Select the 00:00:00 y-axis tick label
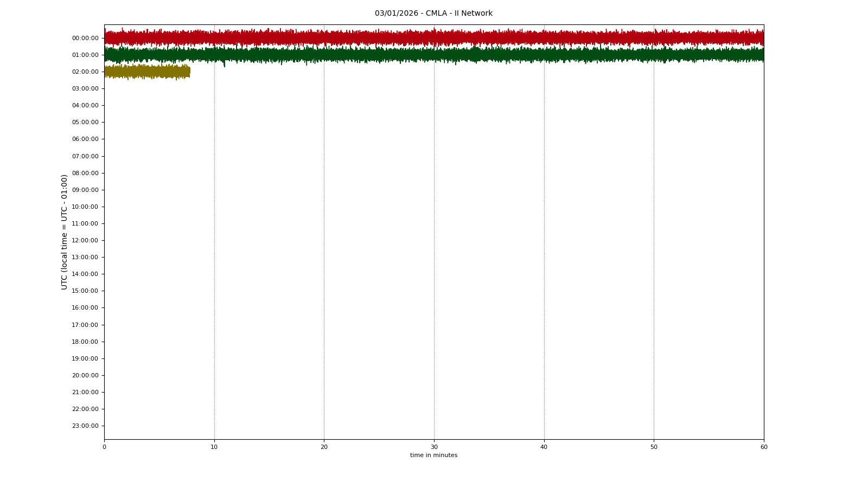This screenshot has width=868, height=488. pyautogui.click(x=85, y=38)
